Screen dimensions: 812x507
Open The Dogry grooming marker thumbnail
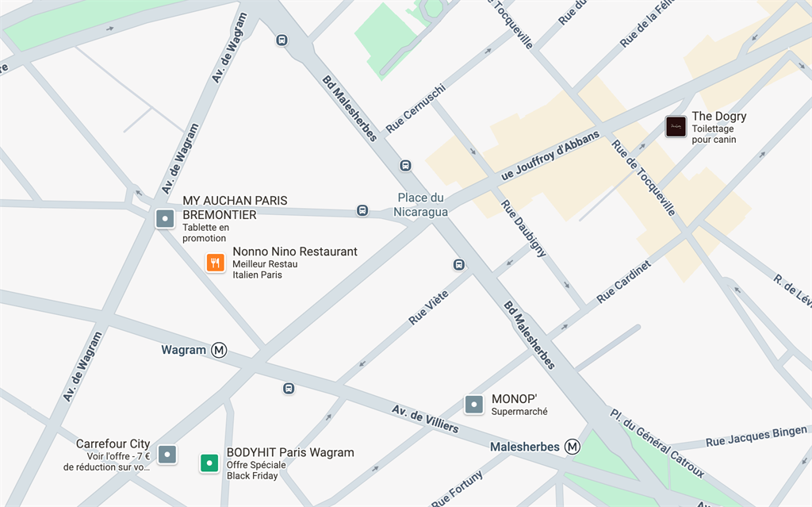(676, 126)
